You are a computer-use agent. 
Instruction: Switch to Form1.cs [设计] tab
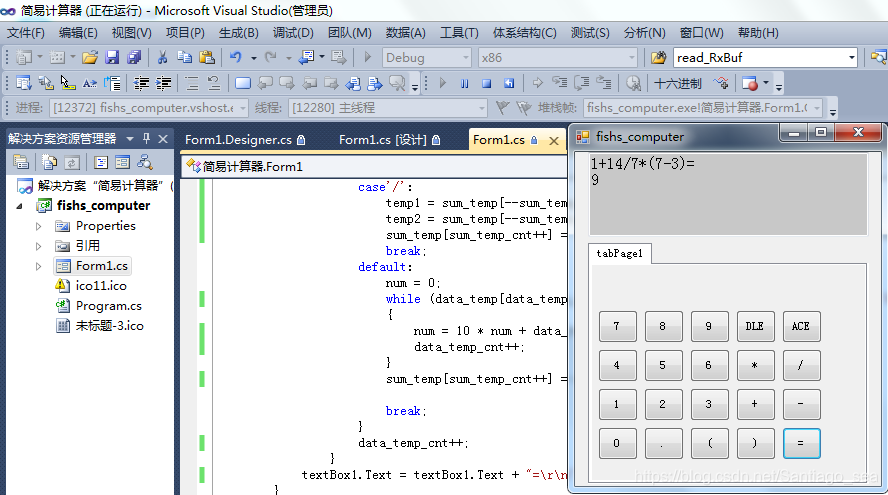point(389,140)
